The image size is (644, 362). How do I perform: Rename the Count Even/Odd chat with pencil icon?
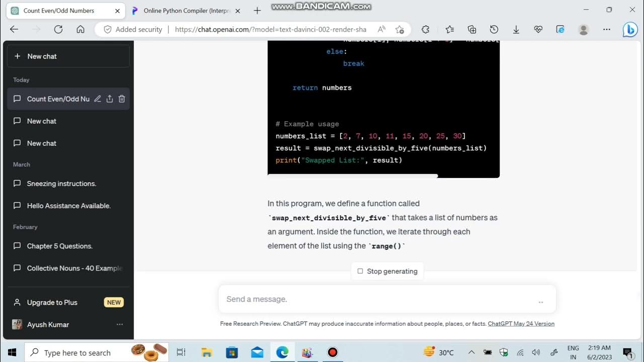click(98, 99)
